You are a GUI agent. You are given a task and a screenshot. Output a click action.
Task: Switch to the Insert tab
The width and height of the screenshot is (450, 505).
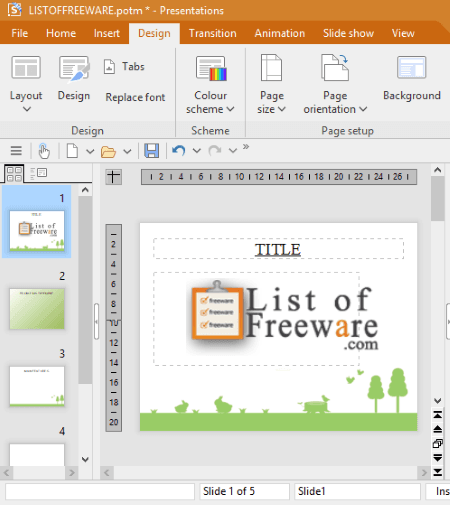point(107,33)
